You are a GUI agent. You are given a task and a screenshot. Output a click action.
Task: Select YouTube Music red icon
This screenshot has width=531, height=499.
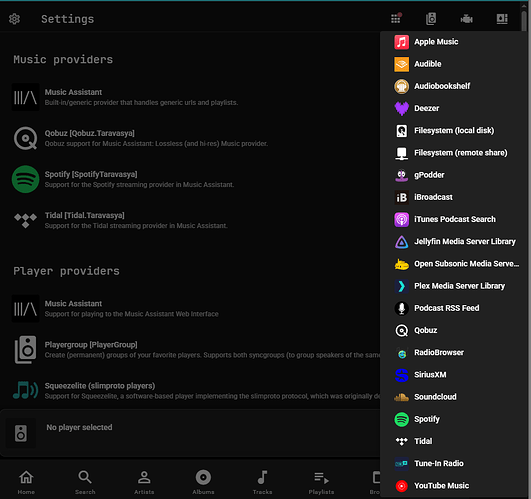(x=402, y=486)
